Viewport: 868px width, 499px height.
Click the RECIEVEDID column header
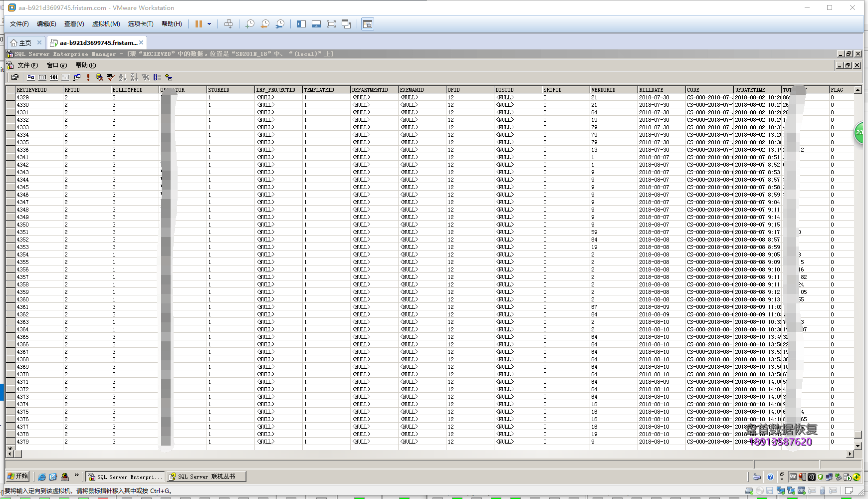point(39,90)
